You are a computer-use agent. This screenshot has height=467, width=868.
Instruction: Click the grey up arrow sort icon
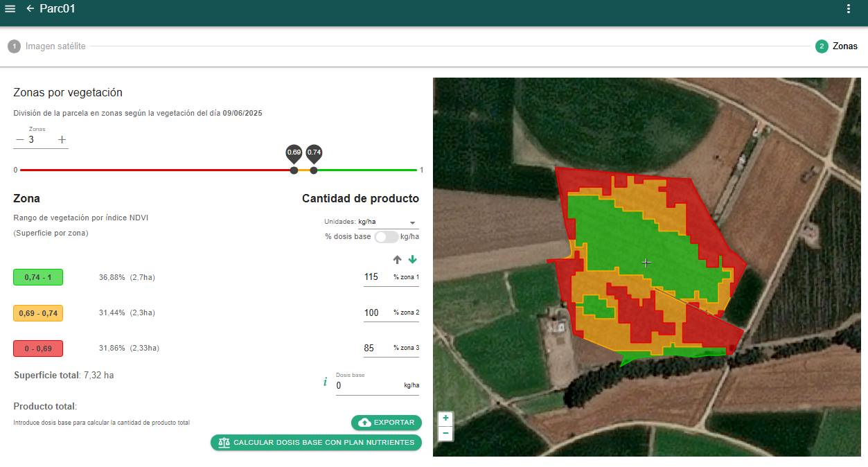[397, 260]
